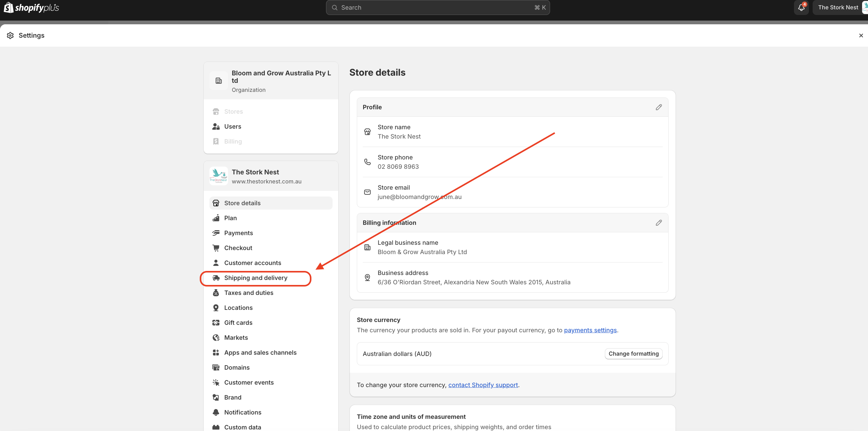
Task: Open Shipping and delivery settings
Action: [x=271, y=278]
